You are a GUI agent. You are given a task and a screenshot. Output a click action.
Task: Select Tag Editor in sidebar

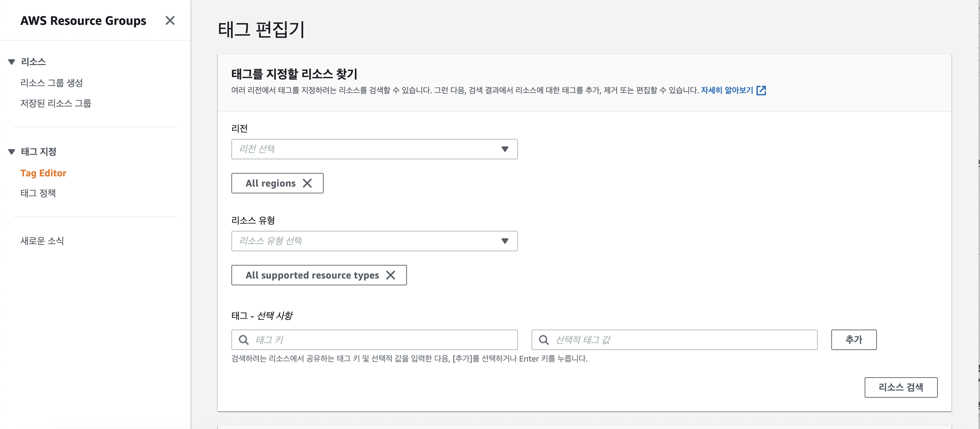pyautogui.click(x=43, y=173)
